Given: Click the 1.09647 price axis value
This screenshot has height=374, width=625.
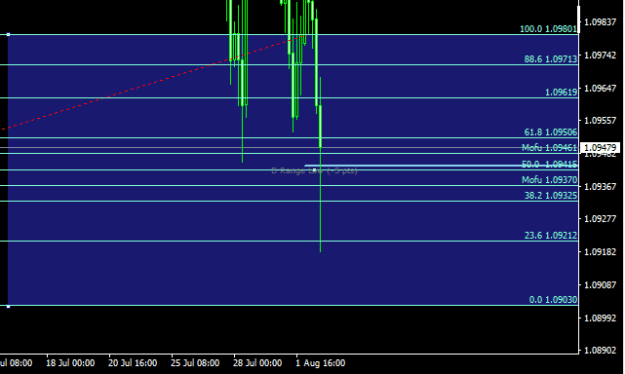Looking at the screenshot, I should [600, 88].
